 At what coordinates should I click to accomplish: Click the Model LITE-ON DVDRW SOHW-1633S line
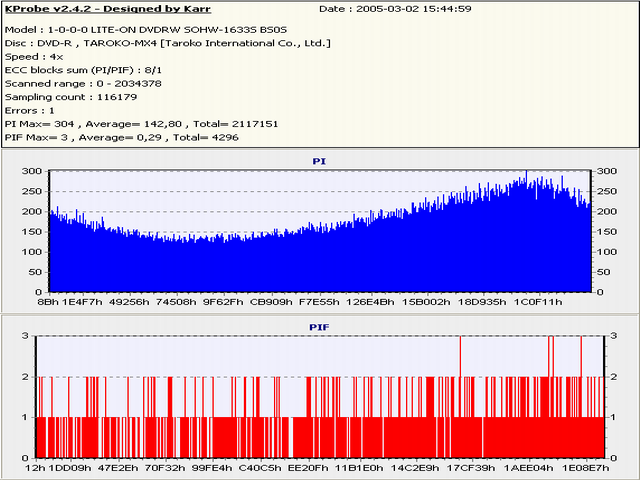[146, 30]
